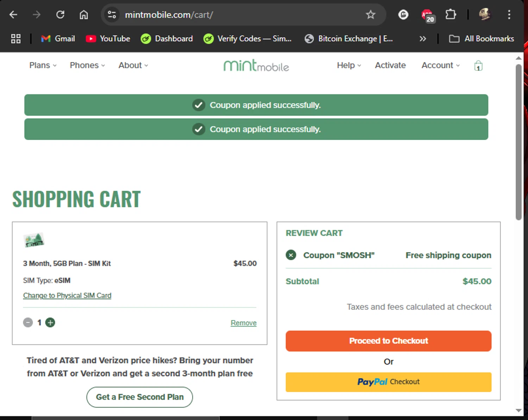Viewport: 528px width, 420px height.
Task: Open the Dashboard bookmark
Action: [x=167, y=39]
